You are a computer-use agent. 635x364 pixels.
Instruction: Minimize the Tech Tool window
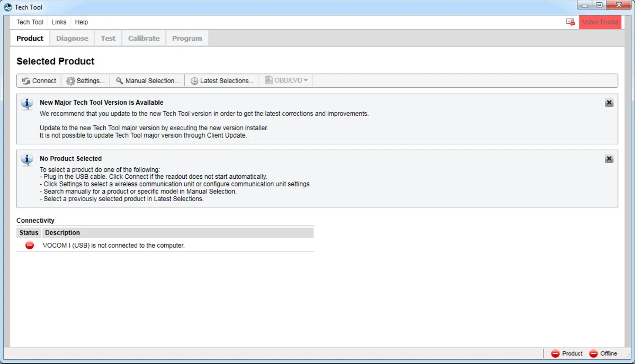tap(585, 5)
